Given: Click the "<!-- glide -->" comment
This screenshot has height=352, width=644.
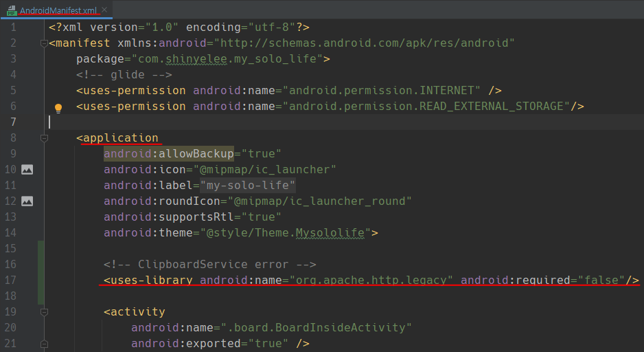Looking at the screenshot, I should [x=124, y=75].
